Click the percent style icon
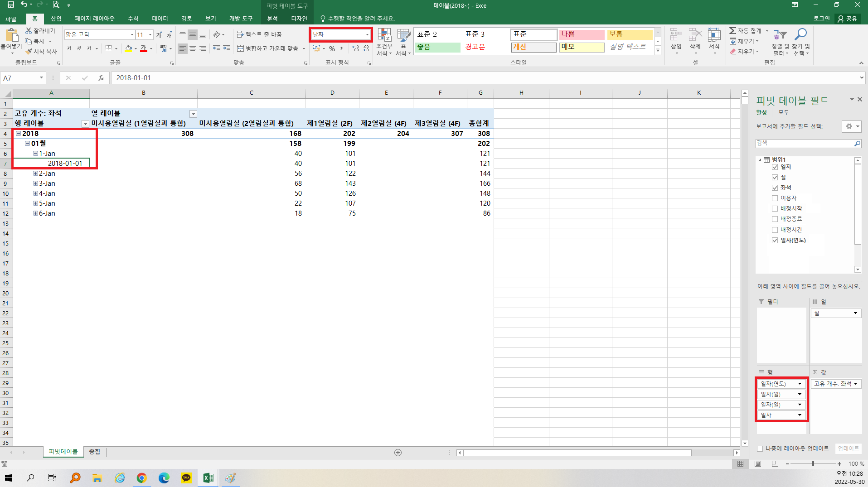 coord(332,48)
